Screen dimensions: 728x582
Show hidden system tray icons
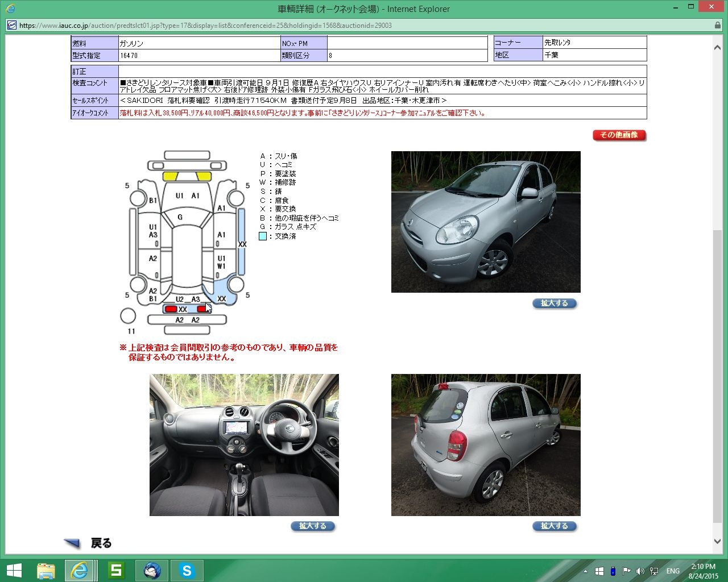585,571
